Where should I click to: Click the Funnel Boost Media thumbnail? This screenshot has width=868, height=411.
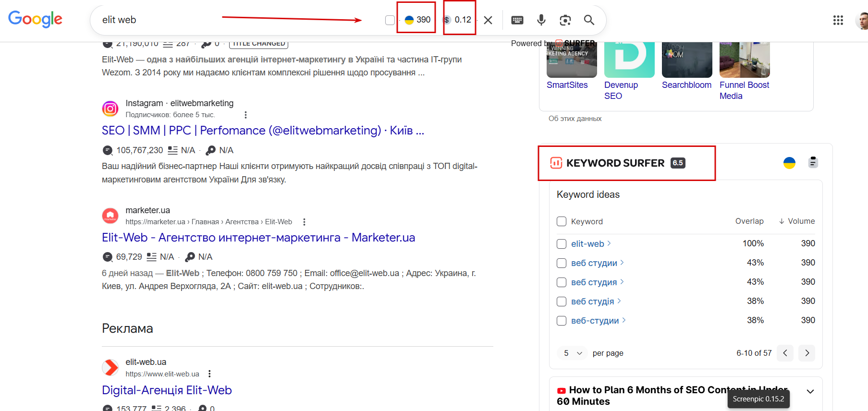pos(745,60)
